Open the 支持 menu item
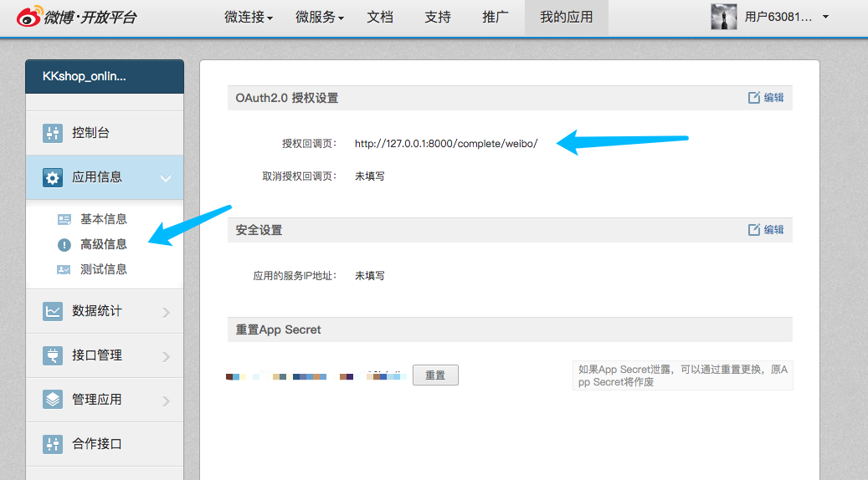This screenshot has height=480, width=868. click(x=437, y=17)
